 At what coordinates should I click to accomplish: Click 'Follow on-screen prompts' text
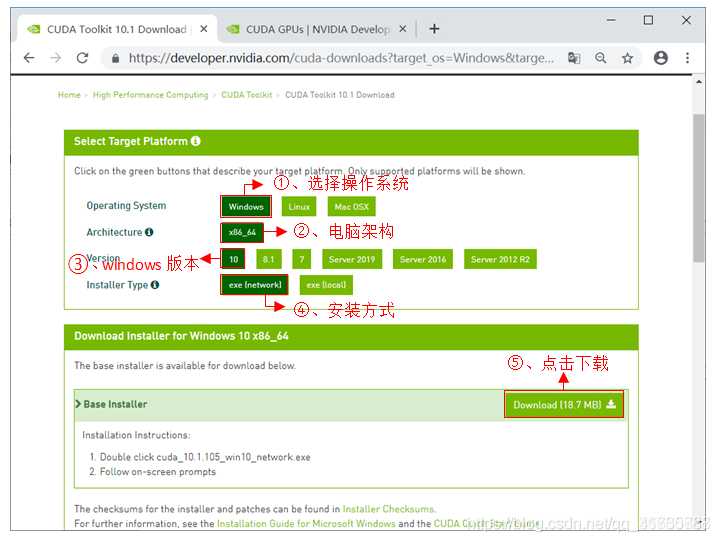158,472
